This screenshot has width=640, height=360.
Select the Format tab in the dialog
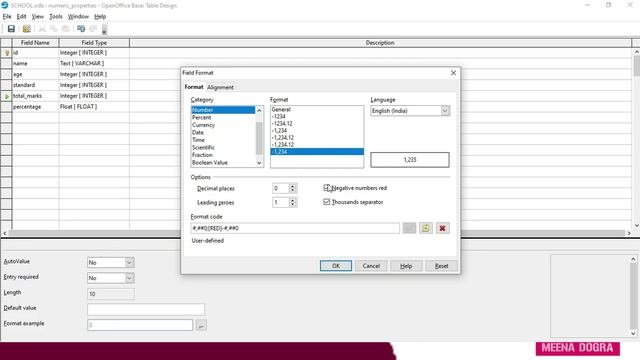193,87
